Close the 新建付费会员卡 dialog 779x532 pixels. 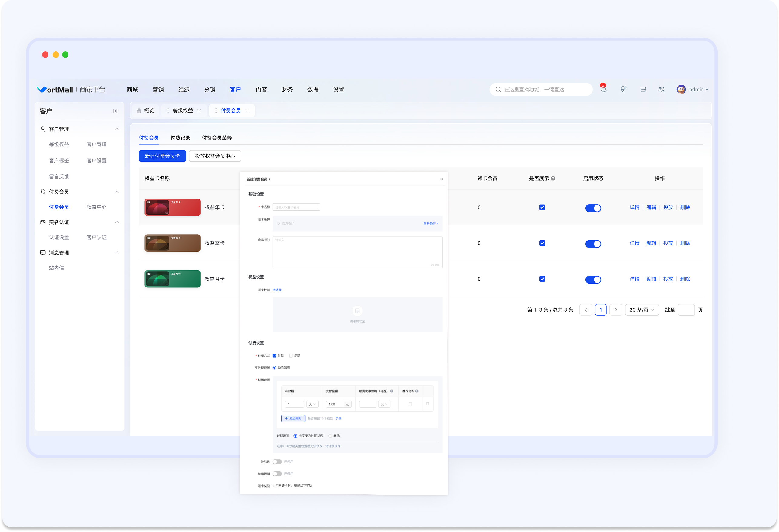pyautogui.click(x=442, y=179)
